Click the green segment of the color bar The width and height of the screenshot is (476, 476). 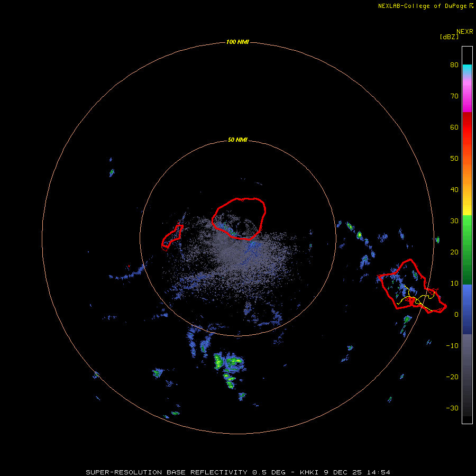click(467, 250)
